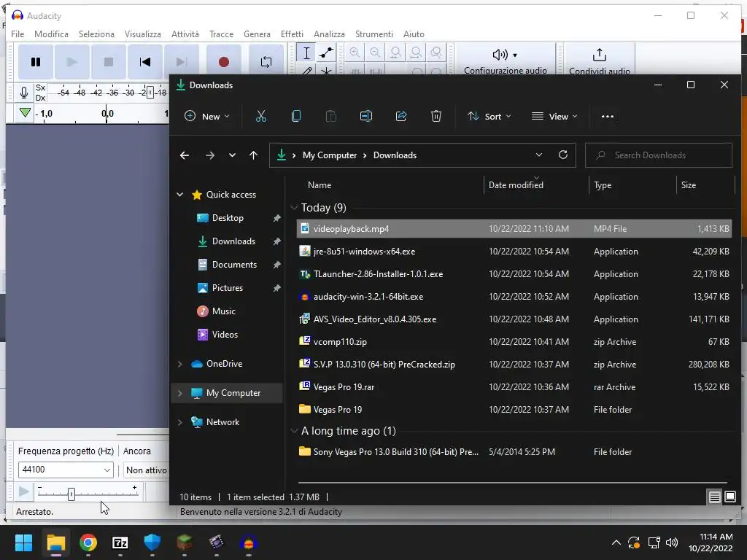
Task: Open the Strumenti menu
Action: 374,34
